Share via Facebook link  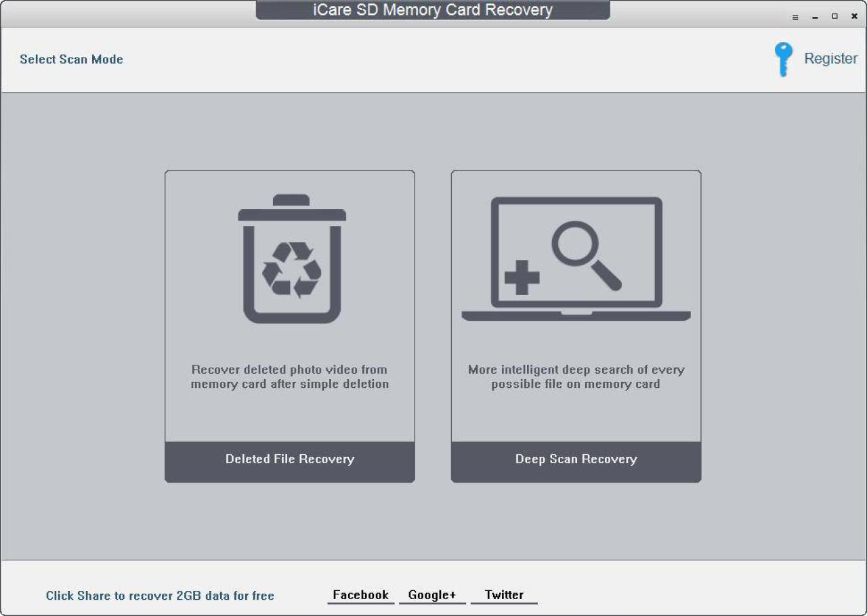pyautogui.click(x=360, y=595)
